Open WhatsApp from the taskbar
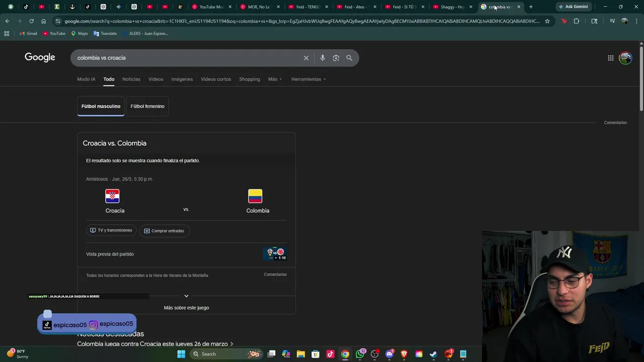 pos(360,354)
